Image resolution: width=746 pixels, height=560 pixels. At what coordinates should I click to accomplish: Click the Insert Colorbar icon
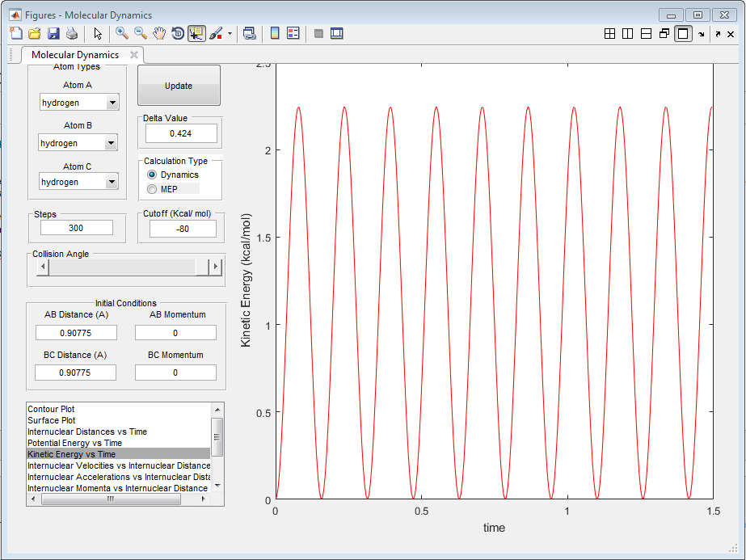click(x=275, y=33)
